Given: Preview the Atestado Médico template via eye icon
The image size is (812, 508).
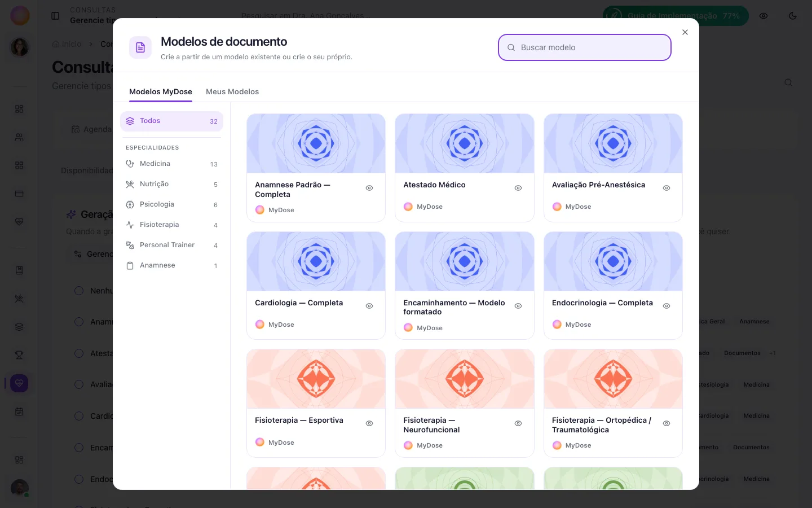Looking at the screenshot, I should click(x=518, y=188).
